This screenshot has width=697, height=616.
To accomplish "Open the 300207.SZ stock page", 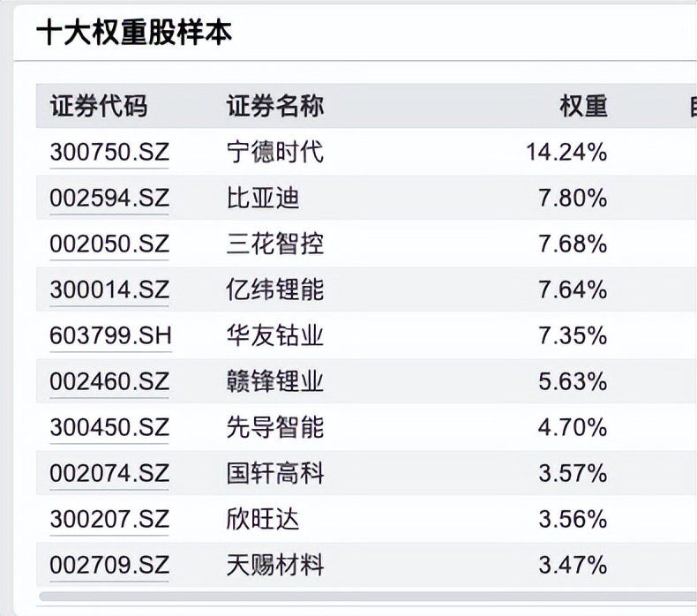I will 109,520.
